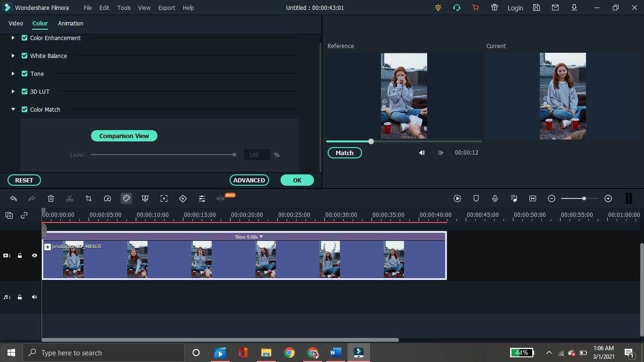Hide video track with eye icon
Viewport: 644px width, 362px height.
(x=34, y=255)
